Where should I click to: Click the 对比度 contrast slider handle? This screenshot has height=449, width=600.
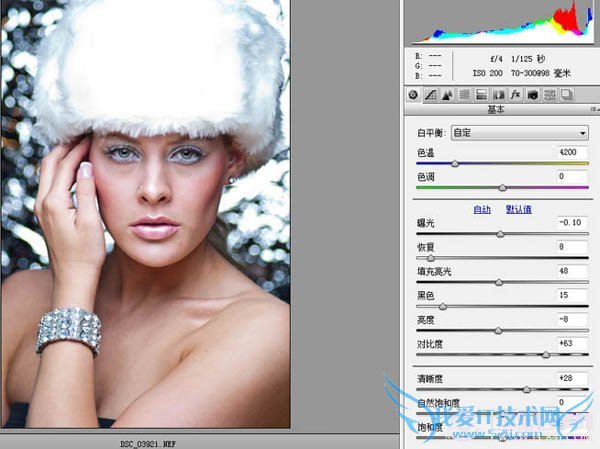coord(546,354)
